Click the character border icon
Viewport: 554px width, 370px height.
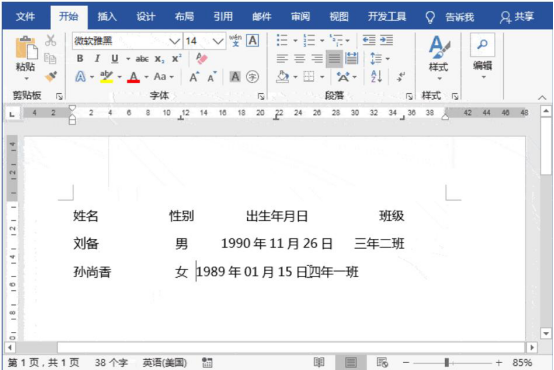(x=252, y=41)
